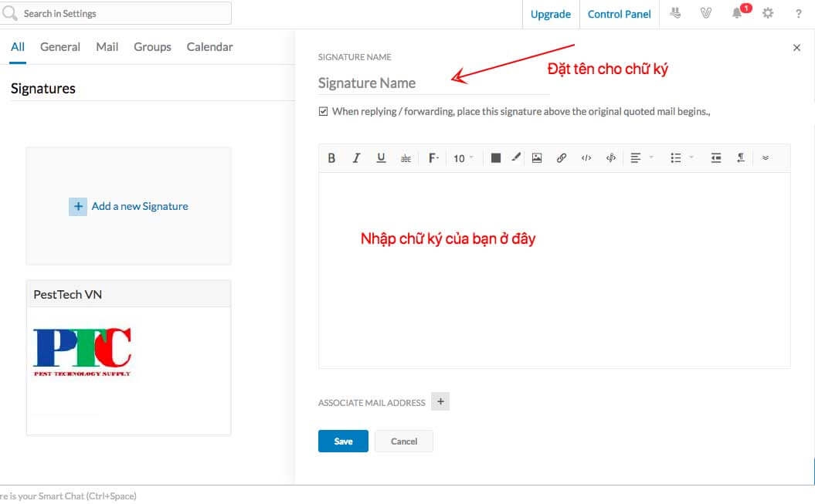Open notifications via the bell icon
This screenshot has width=815, height=504.
click(735, 13)
